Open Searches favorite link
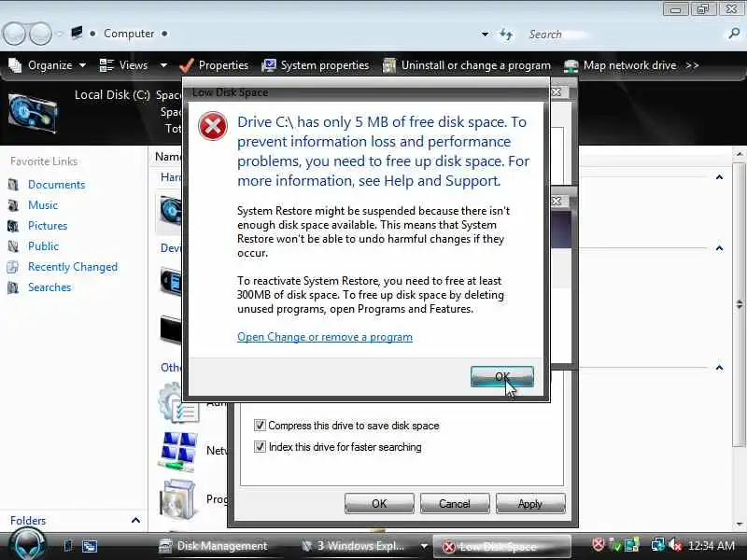 point(49,287)
